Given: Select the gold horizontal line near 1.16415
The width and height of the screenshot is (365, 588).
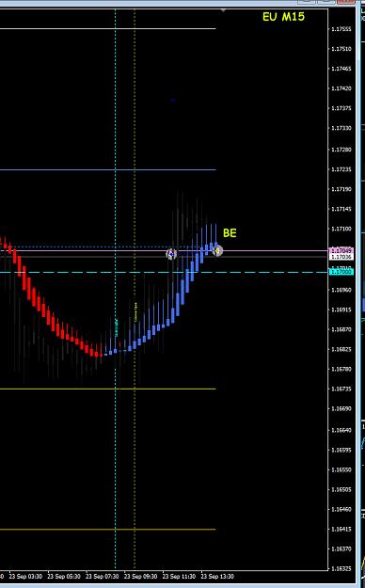Looking at the screenshot, I should (108, 530).
